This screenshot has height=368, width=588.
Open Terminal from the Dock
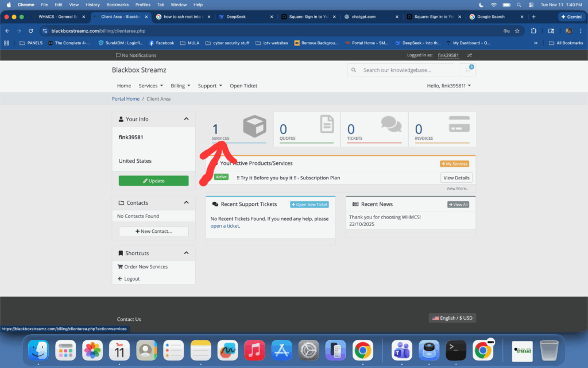point(455,350)
